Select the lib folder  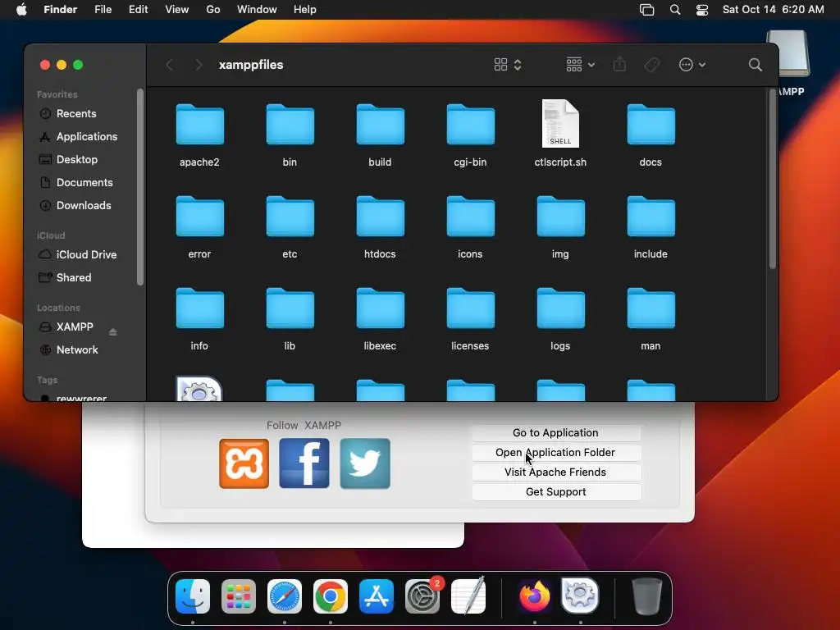(x=290, y=308)
